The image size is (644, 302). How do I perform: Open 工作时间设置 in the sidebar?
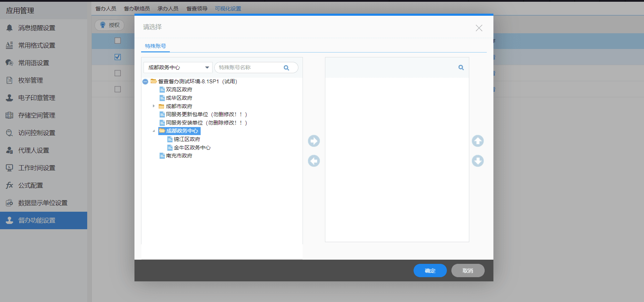pyautogui.click(x=43, y=168)
